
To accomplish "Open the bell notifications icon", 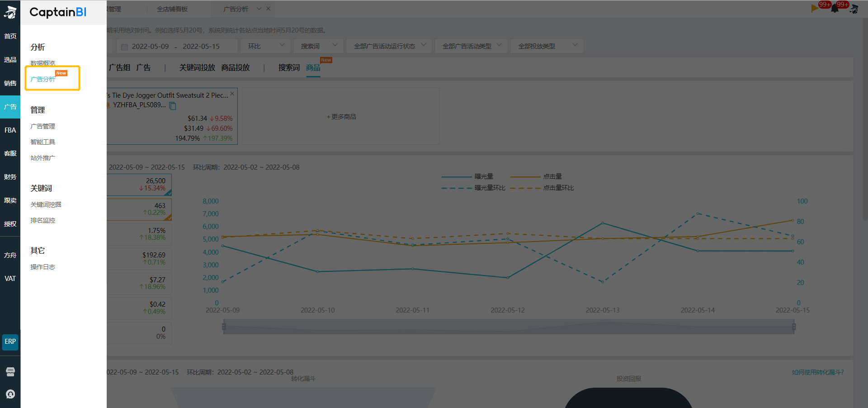I will point(835,8).
